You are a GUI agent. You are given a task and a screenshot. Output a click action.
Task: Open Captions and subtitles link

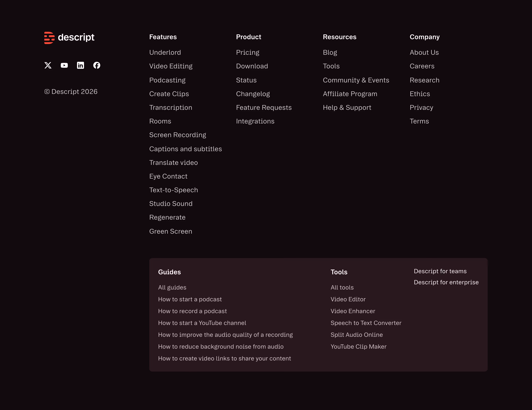186,149
